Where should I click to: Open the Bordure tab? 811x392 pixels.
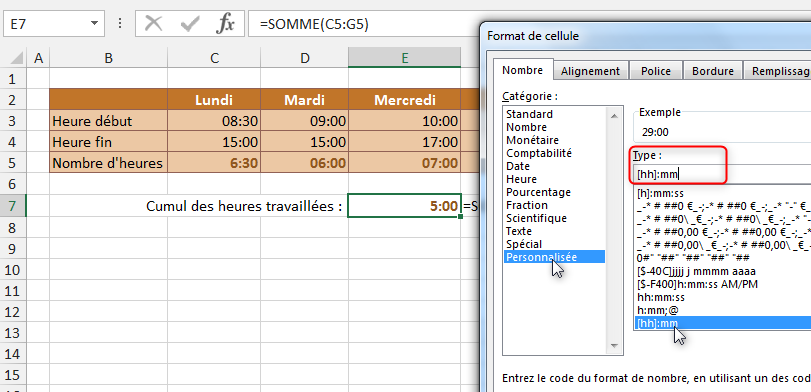(x=713, y=71)
